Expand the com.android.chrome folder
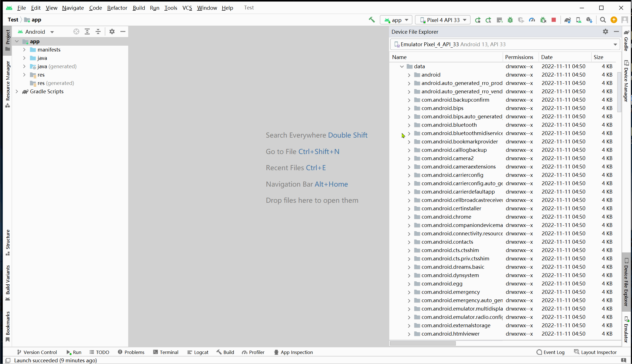Image resolution: width=632 pixels, height=364 pixels. [409, 217]
